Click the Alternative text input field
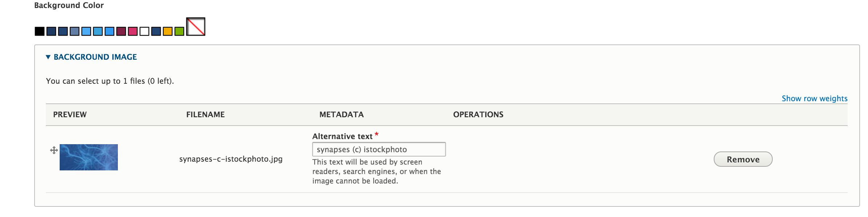This screenshot has width=868, height=217. point(379,149)
